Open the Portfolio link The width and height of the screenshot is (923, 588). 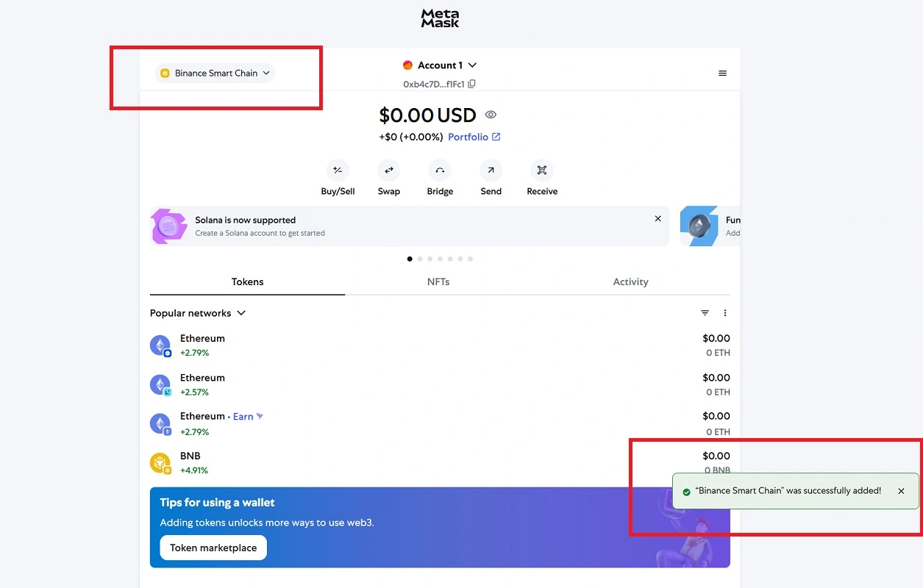(x=474, y=137)
